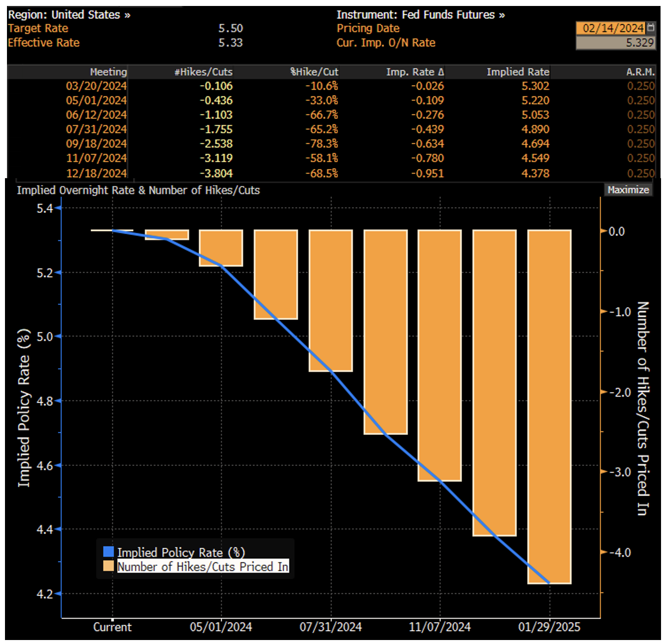
Task: Click the orange Number of Hikes/Cuts legend square
Action: click(x=109, y=566)
